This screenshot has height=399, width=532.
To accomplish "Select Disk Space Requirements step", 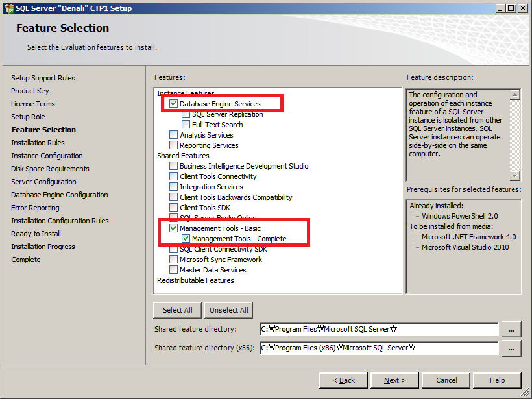I will click(x=50, y=169).
